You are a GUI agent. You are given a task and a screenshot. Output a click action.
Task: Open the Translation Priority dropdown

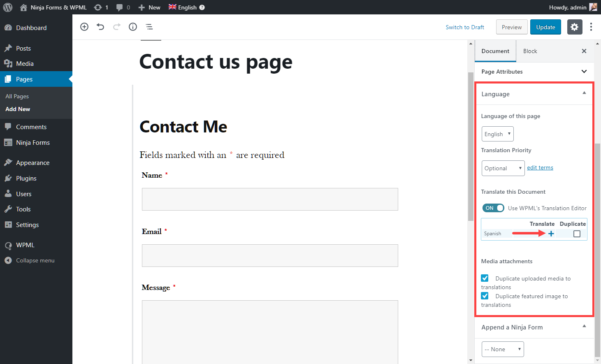coord(503,168)
